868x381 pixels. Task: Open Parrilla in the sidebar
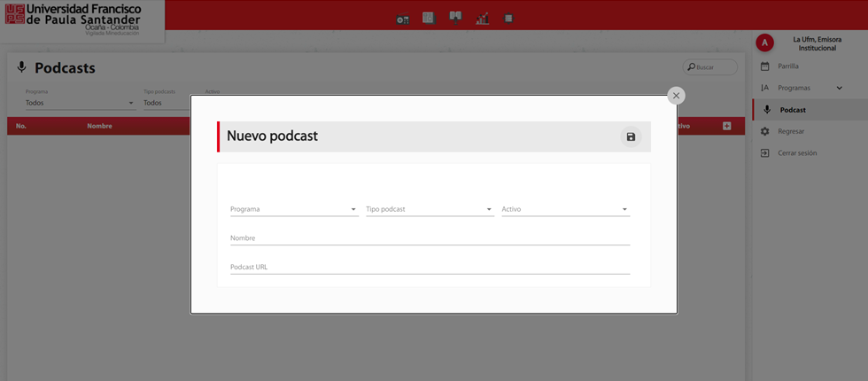click(x=788, y=66)
